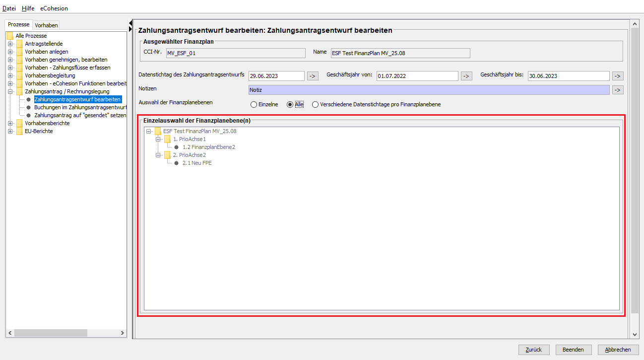
Task: Click the Geschäftsjahr von date field
Action: pyautogui.click(x=417, y=76)
